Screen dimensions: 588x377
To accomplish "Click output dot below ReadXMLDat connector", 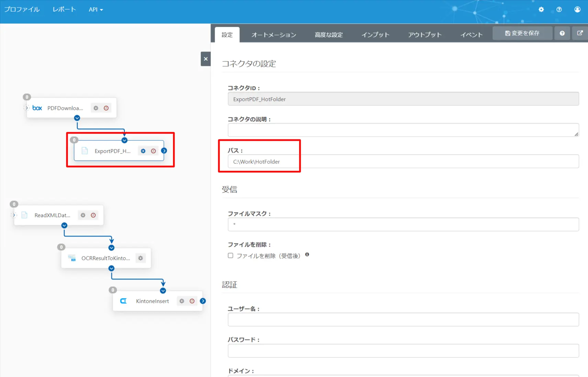I will (x=64, y=226).
